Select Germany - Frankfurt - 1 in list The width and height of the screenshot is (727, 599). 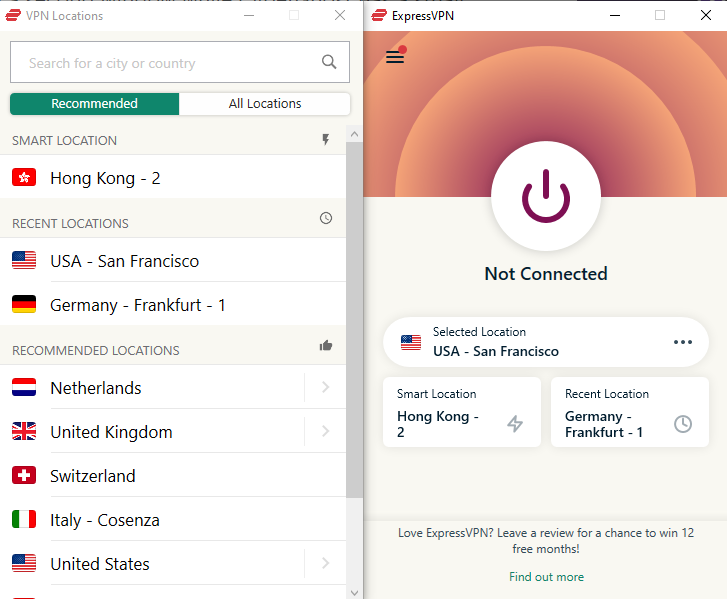tap(173, 304)
